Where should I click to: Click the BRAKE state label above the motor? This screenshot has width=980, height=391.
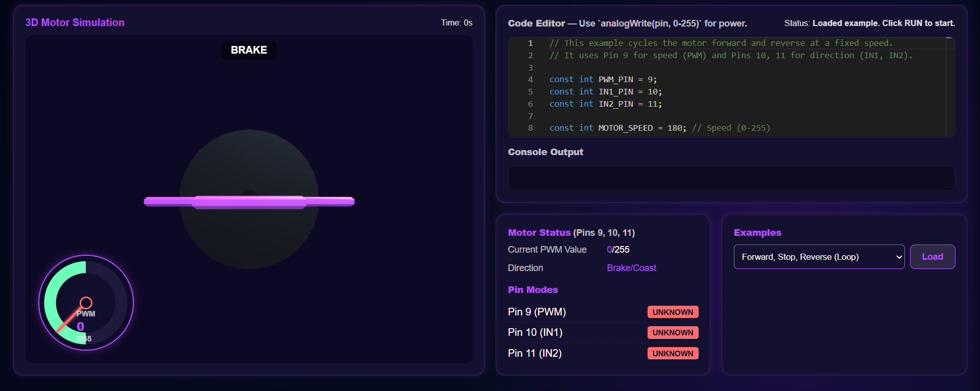click(249, 50)
